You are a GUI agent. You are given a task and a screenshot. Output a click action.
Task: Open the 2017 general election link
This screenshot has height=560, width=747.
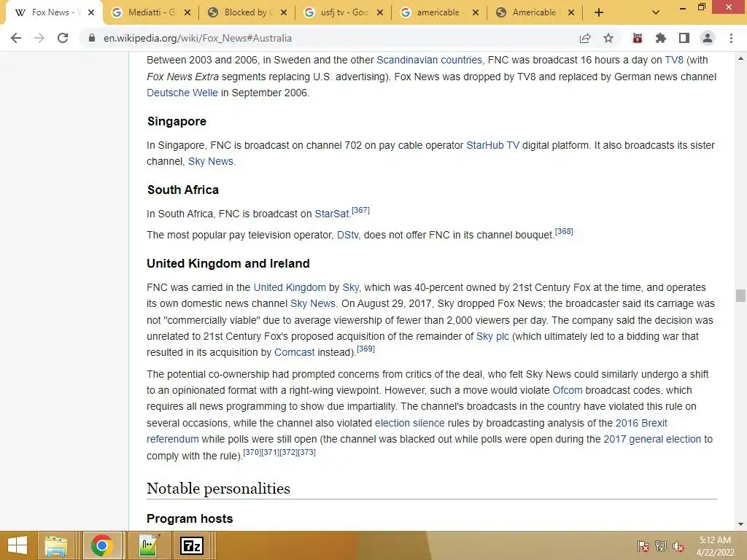pos(652,439)
